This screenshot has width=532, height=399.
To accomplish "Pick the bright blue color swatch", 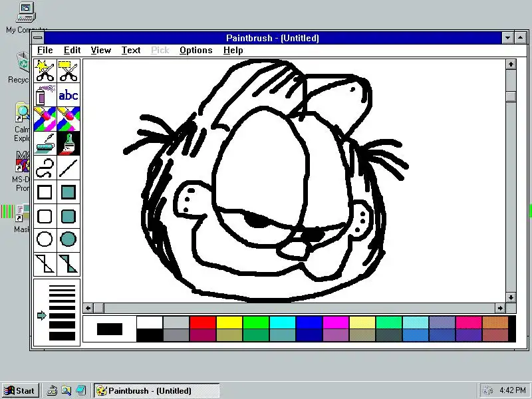I will [x=309, y=323].
